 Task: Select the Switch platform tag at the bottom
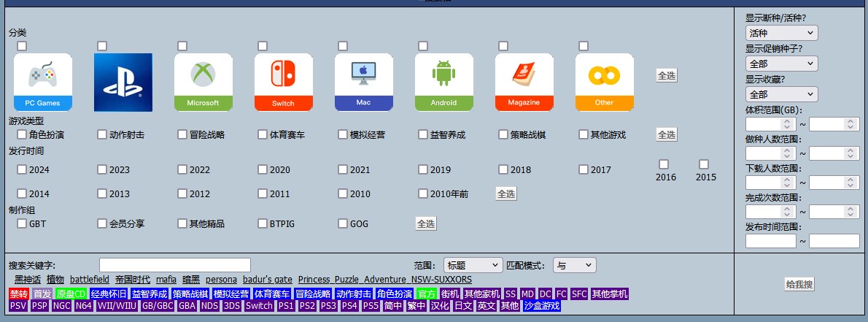[259, 305]
